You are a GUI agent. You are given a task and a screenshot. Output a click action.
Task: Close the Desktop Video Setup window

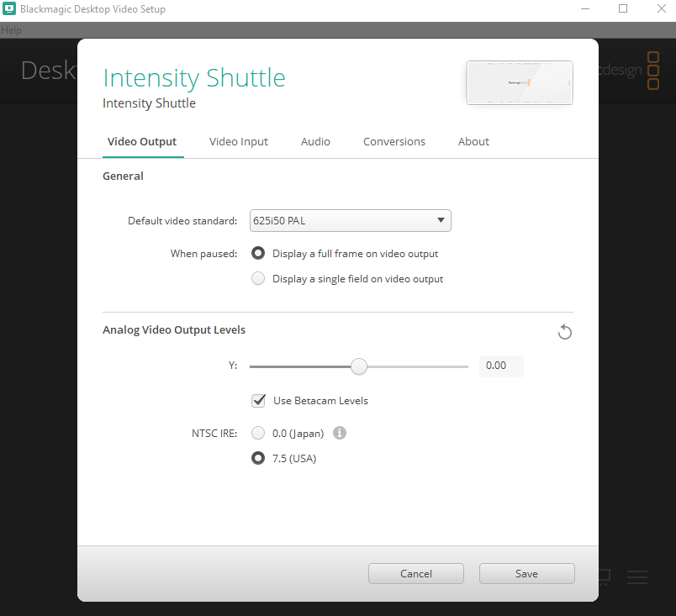(x=662, y=8)
